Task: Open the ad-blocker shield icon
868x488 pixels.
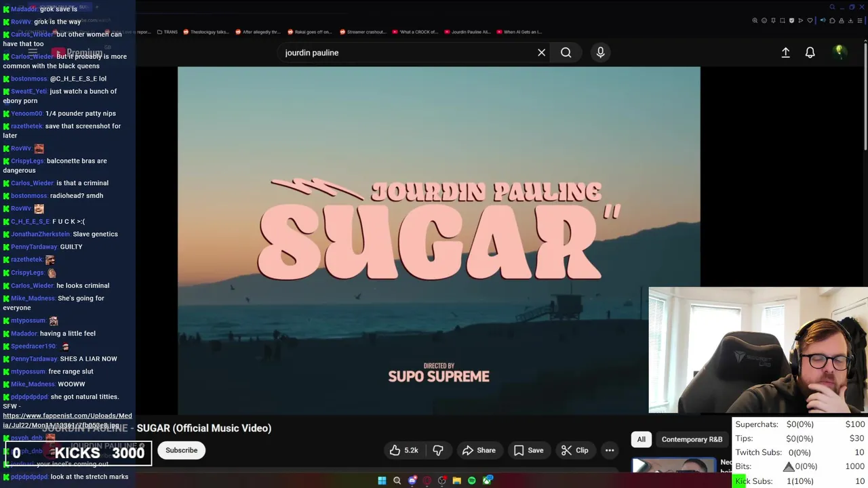Action: click(x=791, y=20)
